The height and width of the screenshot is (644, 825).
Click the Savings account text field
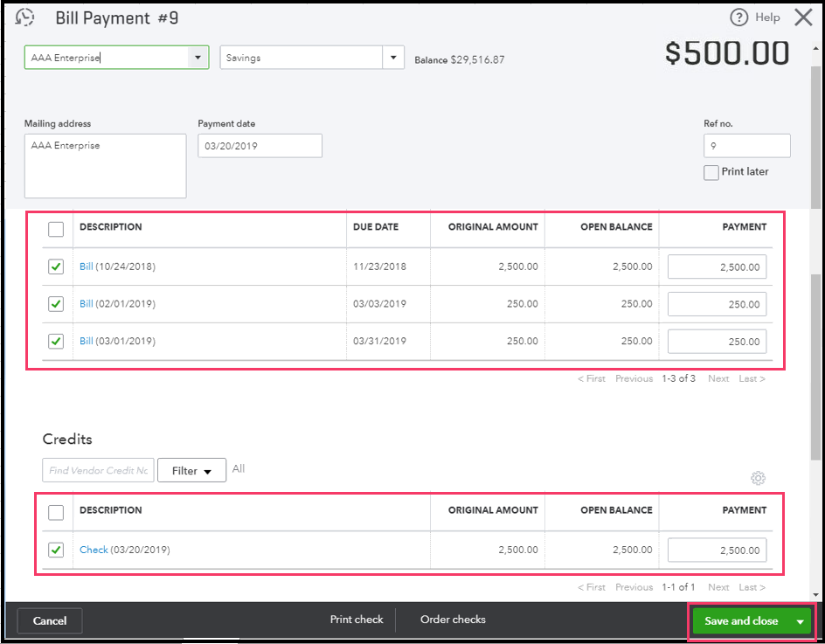click(x=301, y=58)
